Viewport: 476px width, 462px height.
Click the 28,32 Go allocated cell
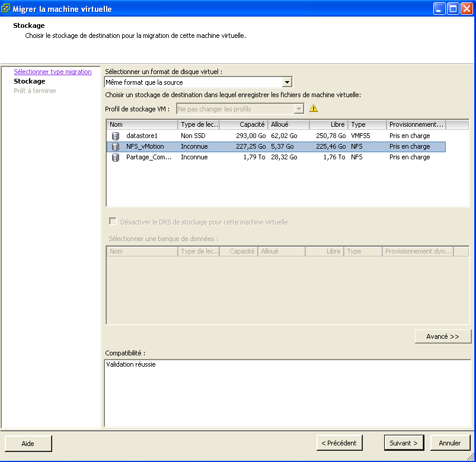click(x=284, y=157)
